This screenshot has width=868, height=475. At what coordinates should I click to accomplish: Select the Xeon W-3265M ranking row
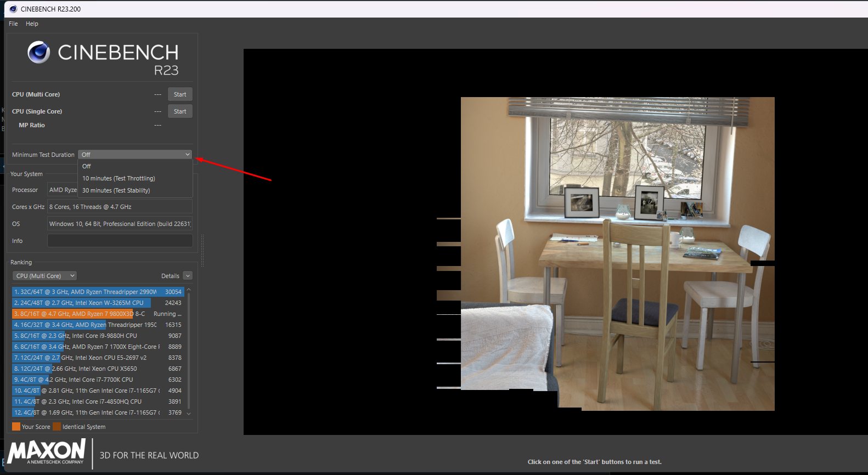pos(98,303)
